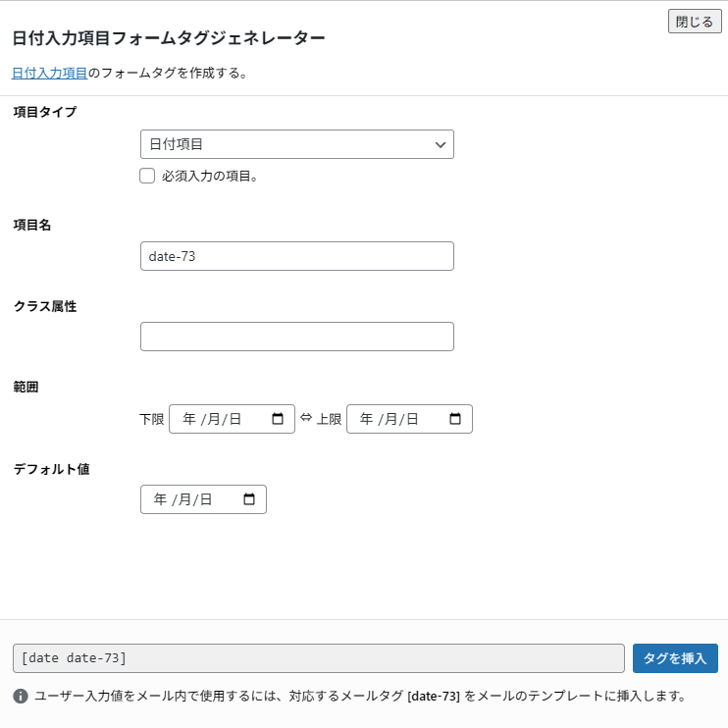This screenshot has width=728, height=728.
Task: Open the calendar picker for 下限 date
Action: pyautogui.click(x=278, y=419)
